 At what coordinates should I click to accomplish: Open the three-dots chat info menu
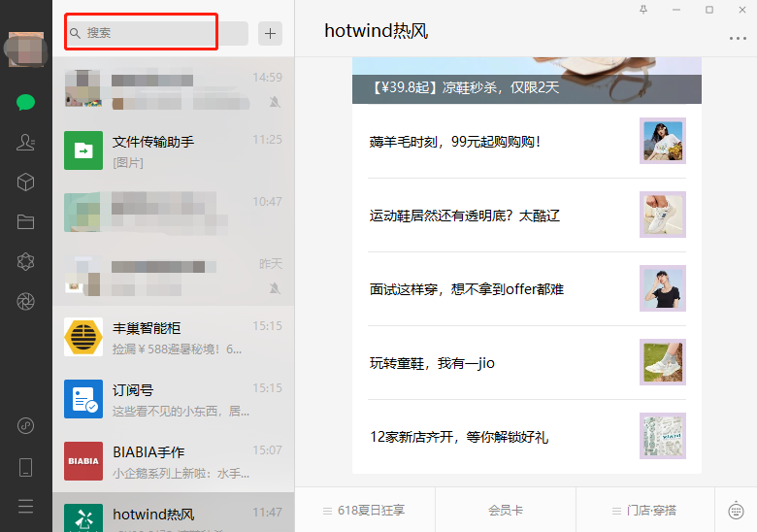(738, 38)
